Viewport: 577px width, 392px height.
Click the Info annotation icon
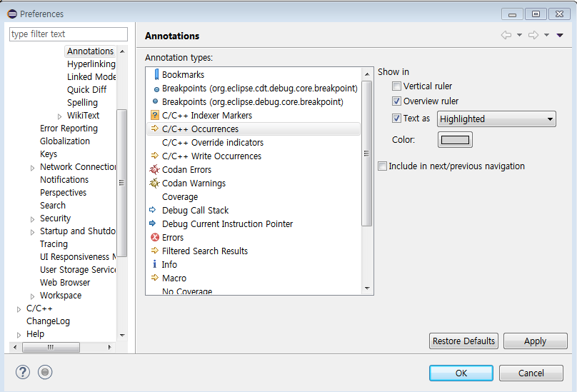point(154,265)
